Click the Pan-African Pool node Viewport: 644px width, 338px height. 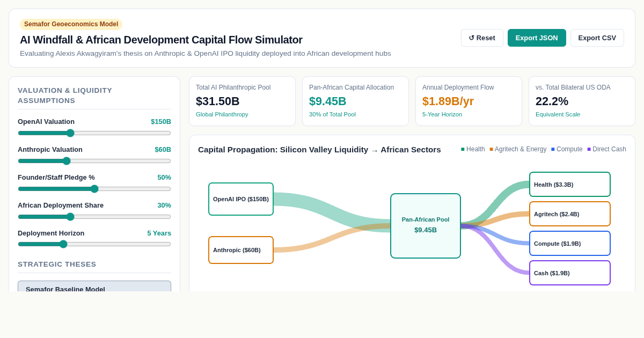click(x=426, y=226)
